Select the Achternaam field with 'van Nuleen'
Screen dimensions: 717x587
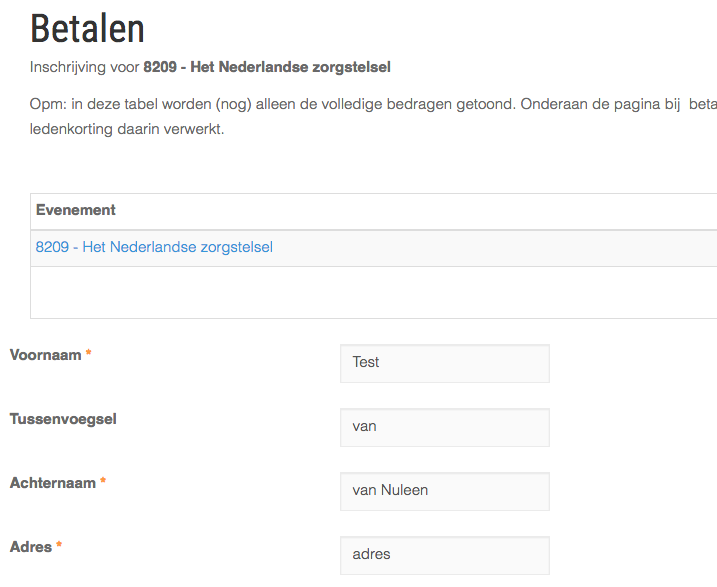tap(444, 491)
